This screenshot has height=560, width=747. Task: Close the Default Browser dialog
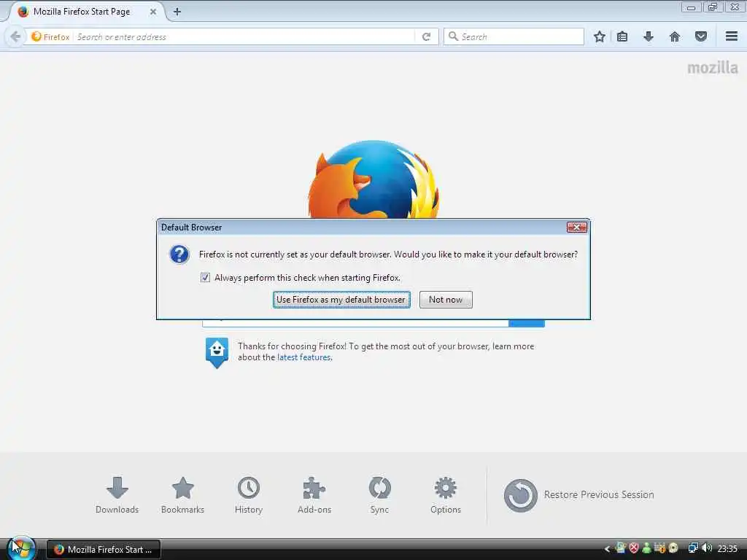tap(576, 227)
